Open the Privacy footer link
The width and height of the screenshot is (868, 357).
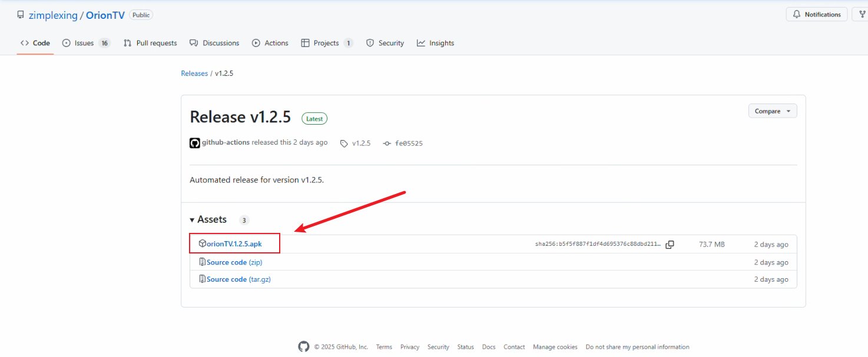coord(410,347)
